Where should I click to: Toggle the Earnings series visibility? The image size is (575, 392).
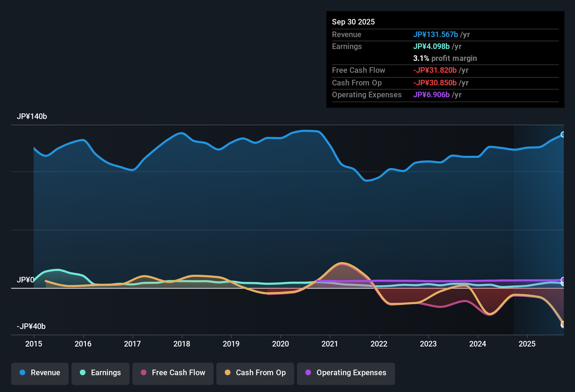(101, 373)
